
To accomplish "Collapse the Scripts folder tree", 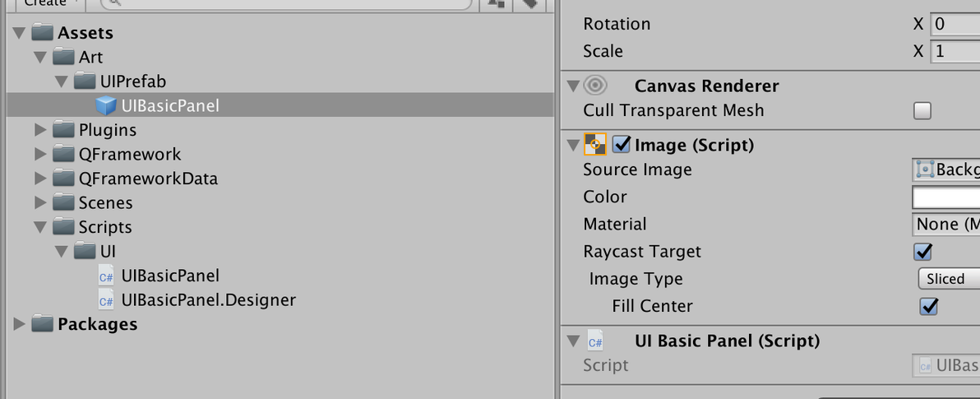I will coord(41,227).
